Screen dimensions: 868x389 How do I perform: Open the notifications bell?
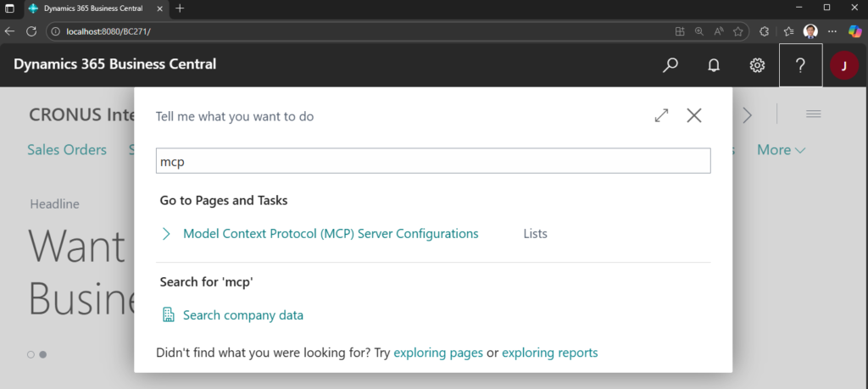pos(714,65)
